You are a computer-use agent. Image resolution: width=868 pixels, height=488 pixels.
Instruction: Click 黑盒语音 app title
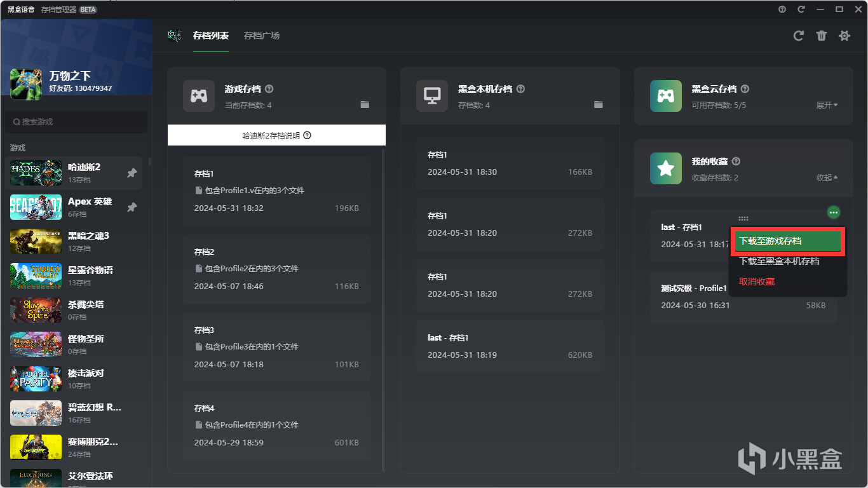(x=21, y=10)
